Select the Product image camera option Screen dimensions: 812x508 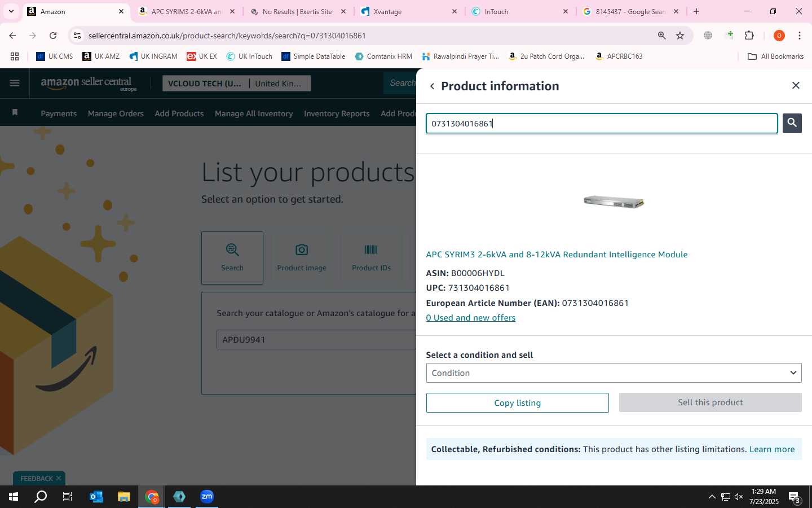coord(302,257)
